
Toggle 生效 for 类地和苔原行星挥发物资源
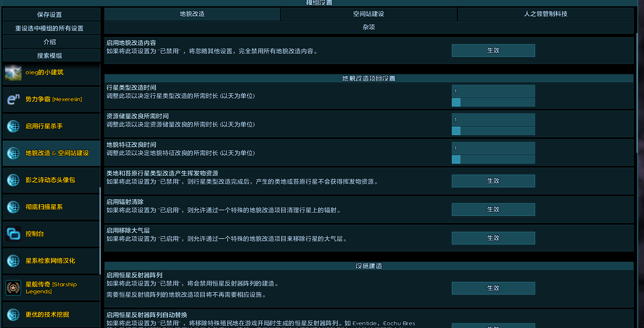pos(493,181)
